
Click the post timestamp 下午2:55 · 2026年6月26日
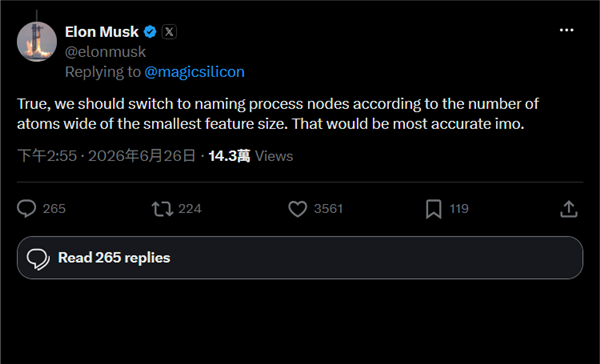[106, 156]
